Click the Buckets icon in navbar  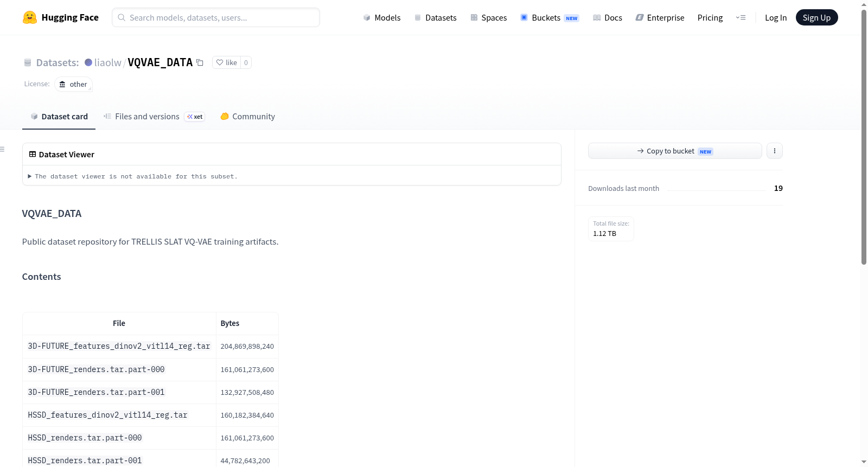click(x=524, y=17)
